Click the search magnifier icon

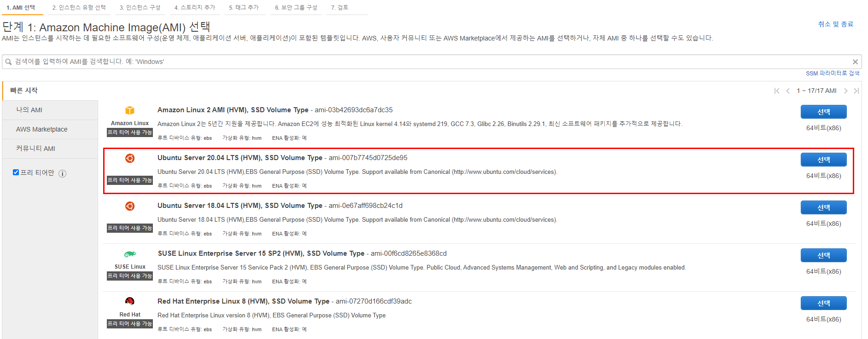pos(8,62)
